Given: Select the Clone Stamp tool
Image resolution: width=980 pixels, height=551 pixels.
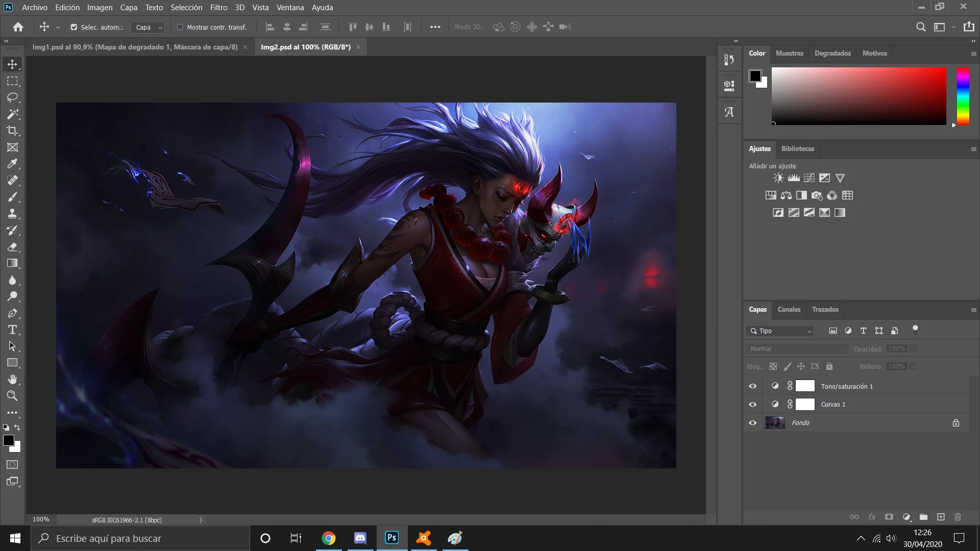Looking at the screenshot, I should (12, 214).
